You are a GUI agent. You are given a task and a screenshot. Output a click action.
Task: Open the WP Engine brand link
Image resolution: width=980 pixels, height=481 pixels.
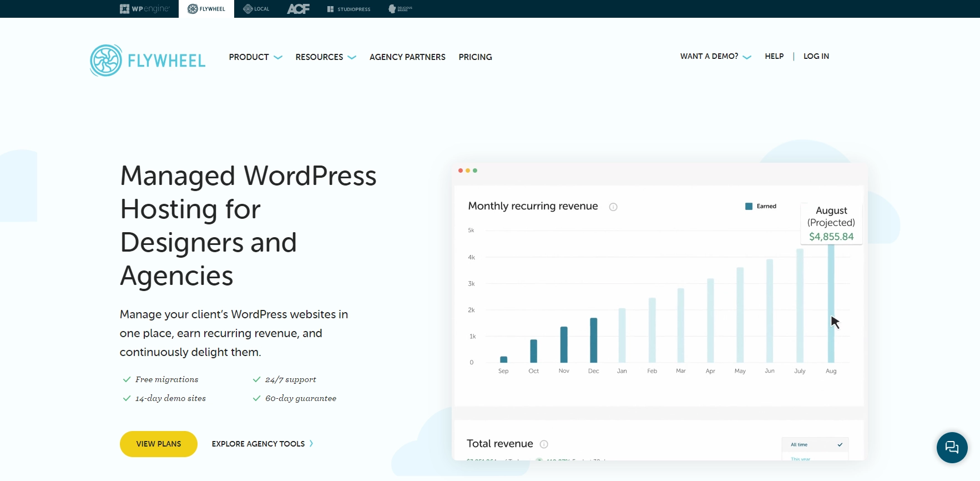(145, 9)
